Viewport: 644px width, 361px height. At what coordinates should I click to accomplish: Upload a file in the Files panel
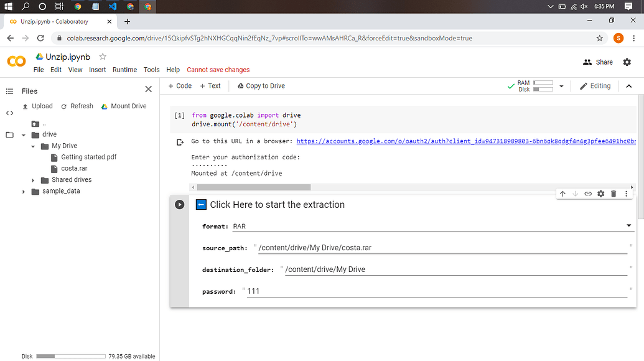[37, 106]
